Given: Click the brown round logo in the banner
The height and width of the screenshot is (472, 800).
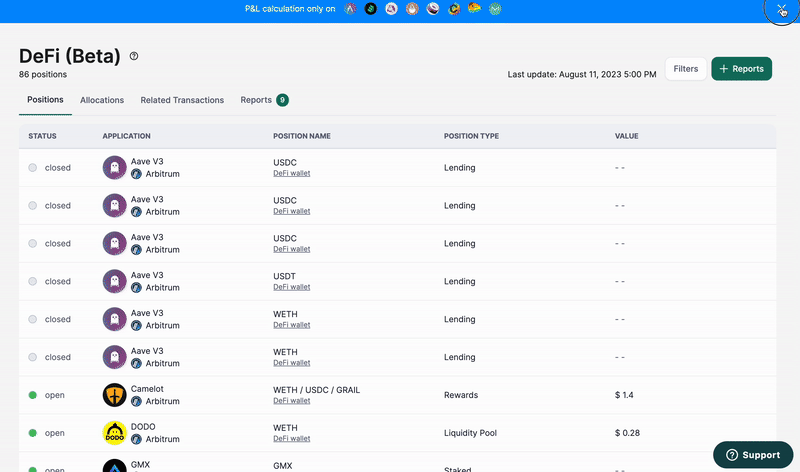Looking at the screenshot, I should [412, 9].
